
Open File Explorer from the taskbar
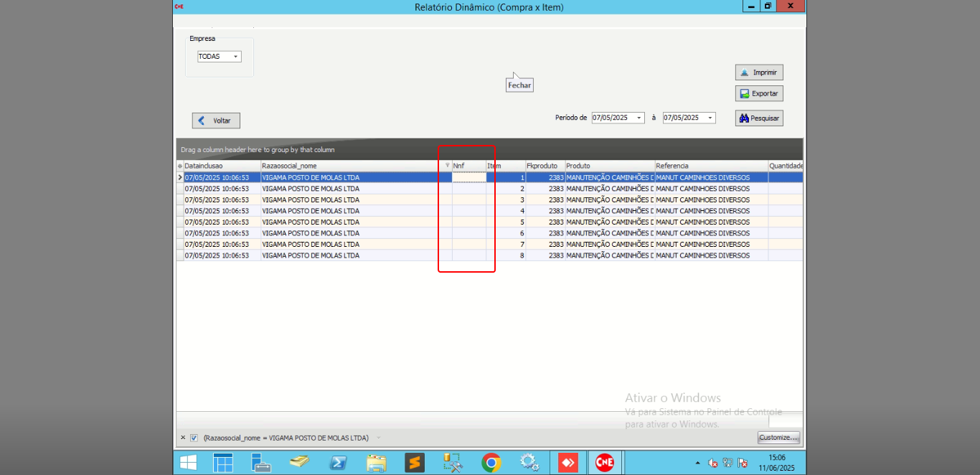(377, 463)
